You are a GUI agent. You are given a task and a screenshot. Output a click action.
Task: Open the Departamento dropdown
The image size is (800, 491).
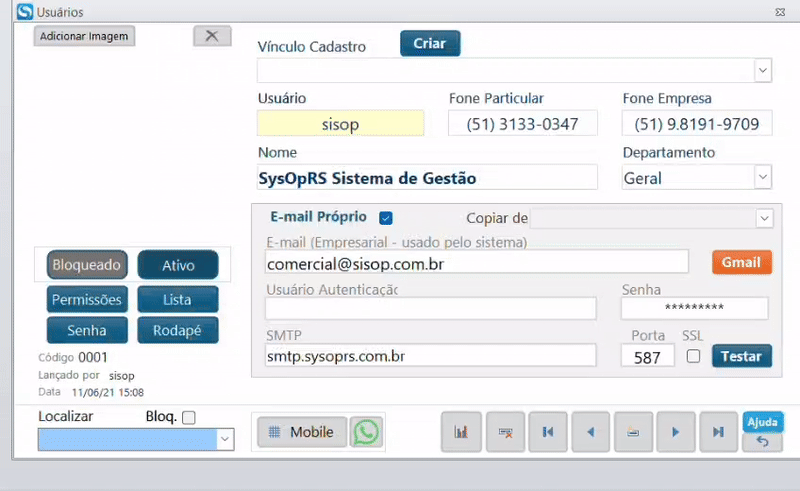click(762, 177)
